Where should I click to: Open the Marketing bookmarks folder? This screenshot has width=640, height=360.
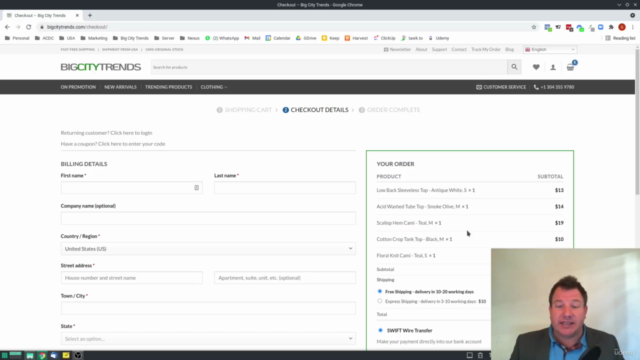coord(94,38)
